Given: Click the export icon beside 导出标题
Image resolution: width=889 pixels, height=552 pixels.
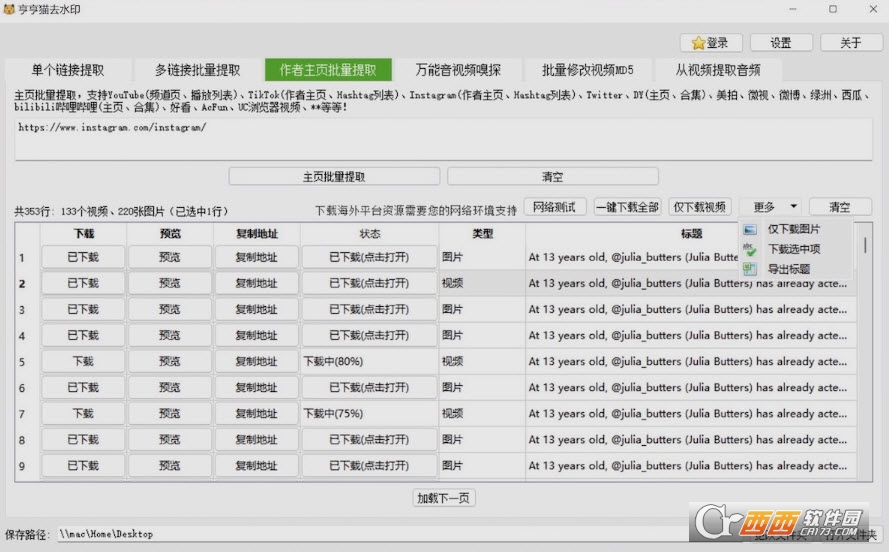Looking at the screenshot, I should [x=750, y=269].
